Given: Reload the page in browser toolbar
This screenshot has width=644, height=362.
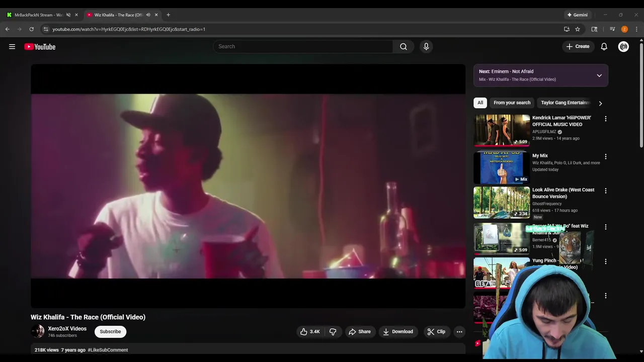Looking at the screenshot, I should tap(31, 29).
